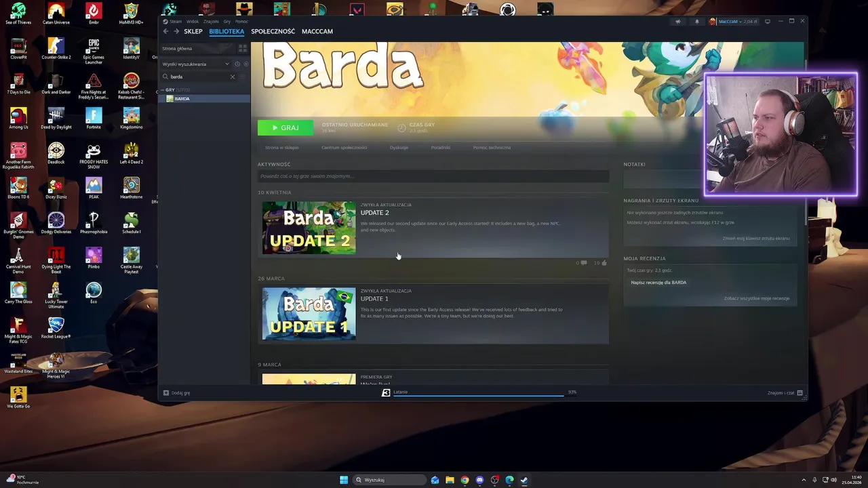The image size is (868, 488).
Task: Click Dodaj grę at bottom left
Action: tap(176, 393)
